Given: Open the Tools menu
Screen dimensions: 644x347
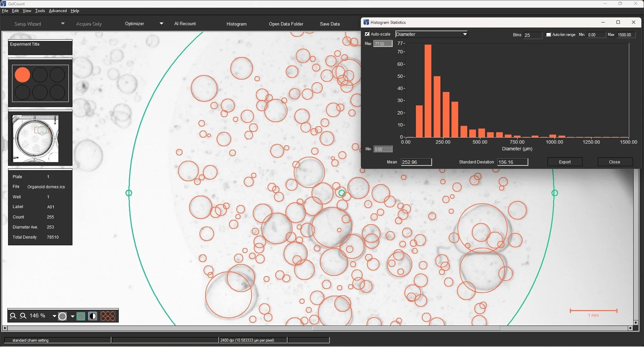Looking at the screenshot, I should point(40,11).
